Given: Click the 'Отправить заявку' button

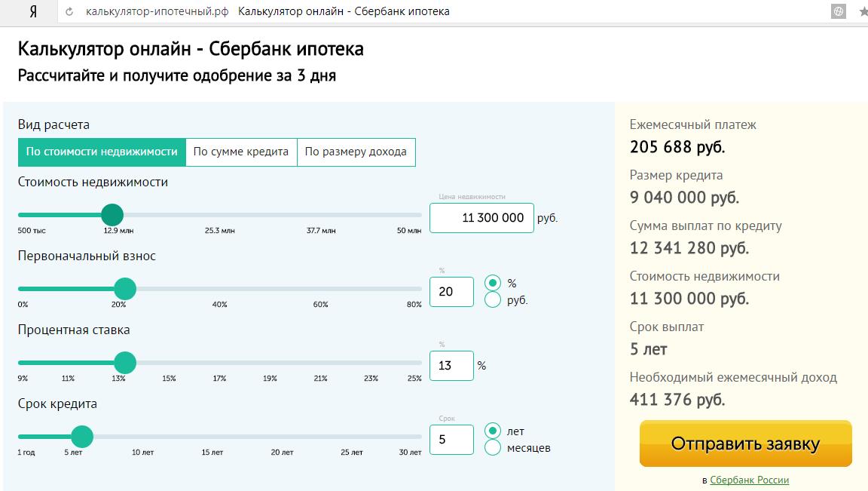Looking at the screenshot, I should coord(746,443).
